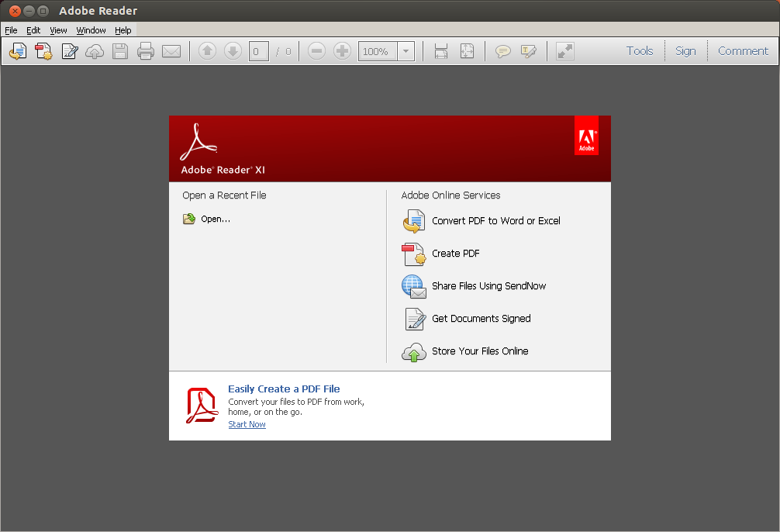Click Share Files Using SendNow
This screenshot has height=532, width=780.
(x=489, y=286)
